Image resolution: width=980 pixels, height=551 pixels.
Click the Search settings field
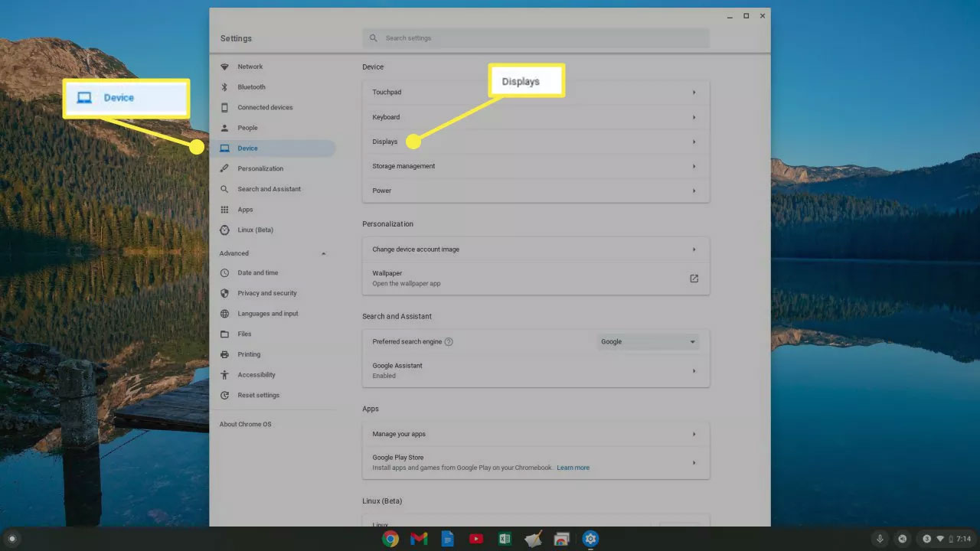click(x=536, y=38)
